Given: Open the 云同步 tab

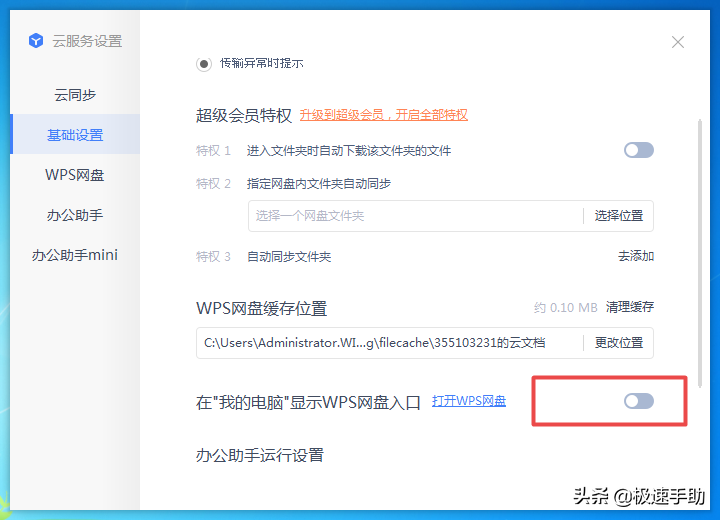Looking at the screenshot, I should [x=75, y=95].
